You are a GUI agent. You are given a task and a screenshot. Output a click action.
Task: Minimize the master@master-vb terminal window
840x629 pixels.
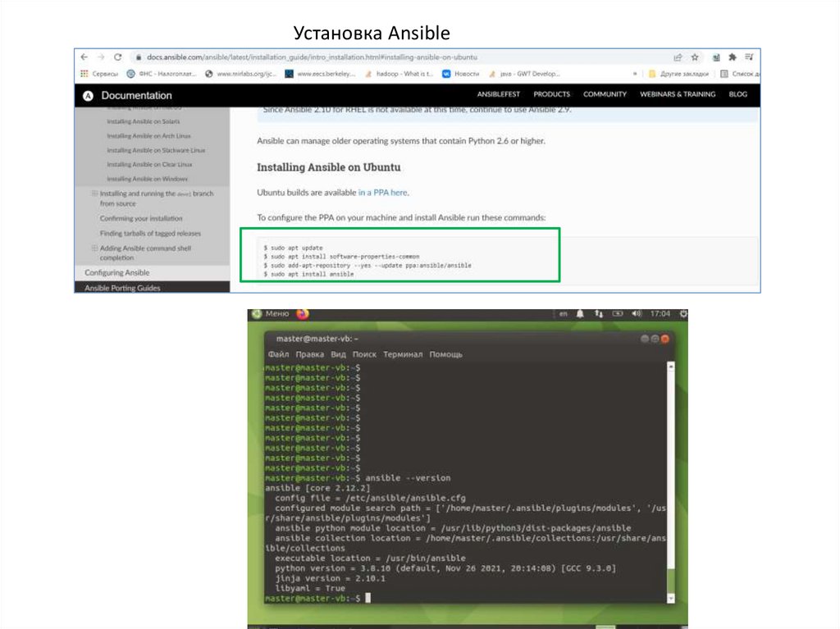coord(645,339)
